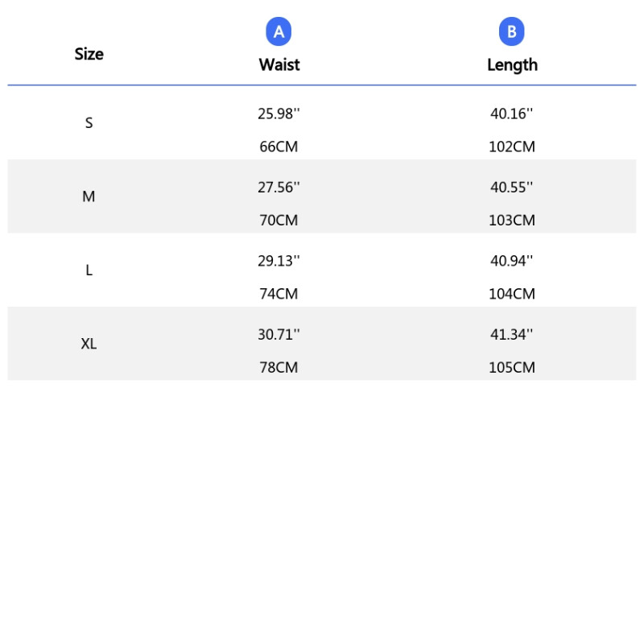Select the L size row label
The width and height of the screenshot is (644, 644).
pyautogui.click(x=89, y=270)
